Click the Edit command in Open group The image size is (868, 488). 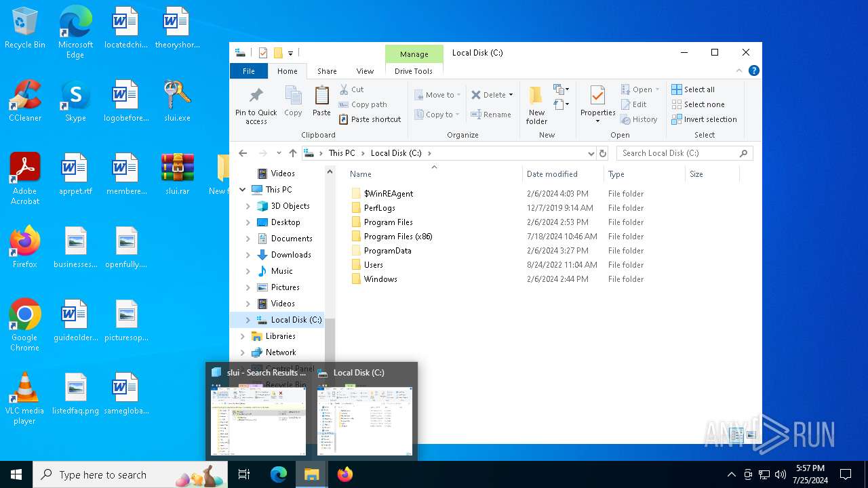[633, 104]
